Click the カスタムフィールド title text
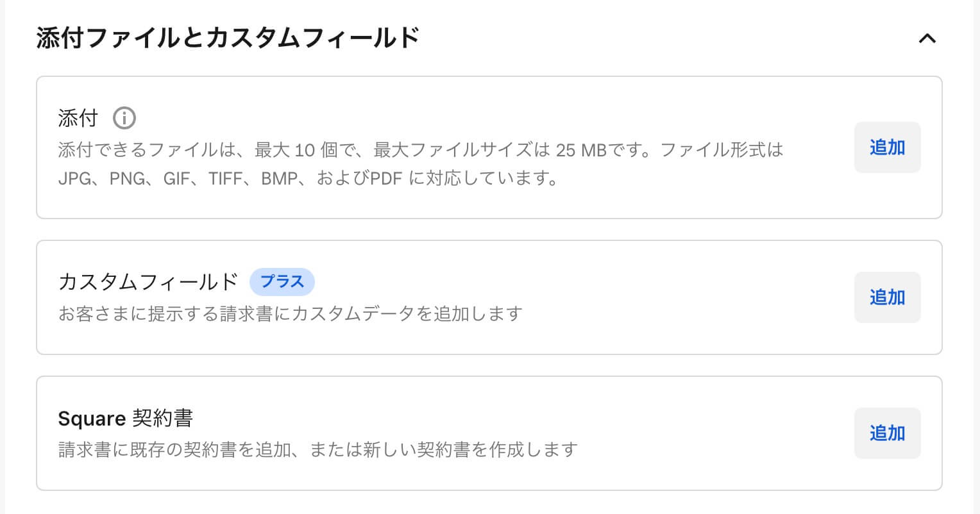This screenshot has height=514, width=980. [x=148, y=282]
